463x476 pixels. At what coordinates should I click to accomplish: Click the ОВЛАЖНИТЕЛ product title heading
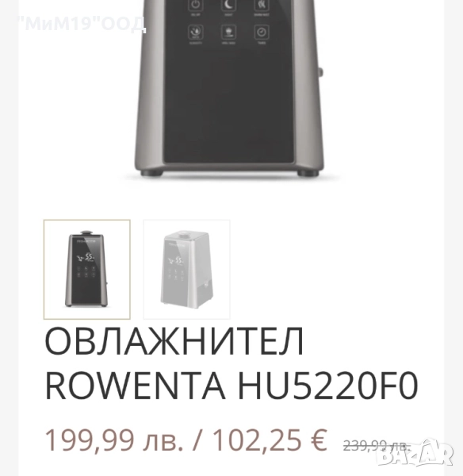pos(174,340)
